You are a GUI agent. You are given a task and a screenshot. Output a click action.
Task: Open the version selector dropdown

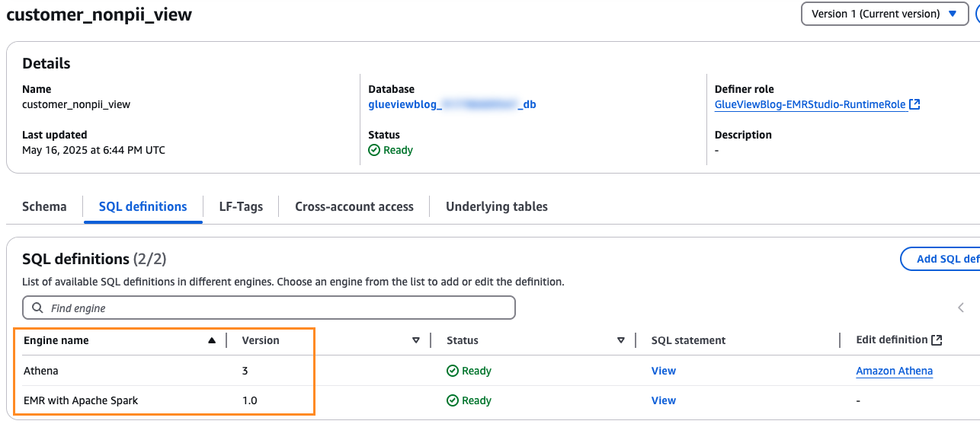(884, 14)
